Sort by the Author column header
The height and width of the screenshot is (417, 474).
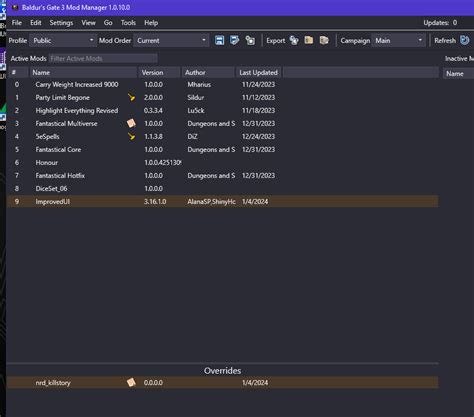208,72
